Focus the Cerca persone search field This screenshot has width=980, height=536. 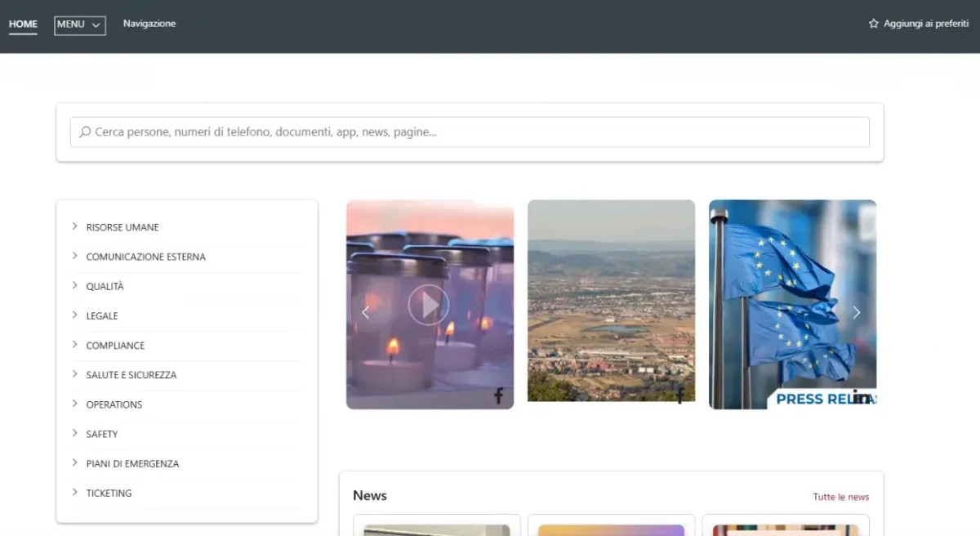[x=470, y=132]
